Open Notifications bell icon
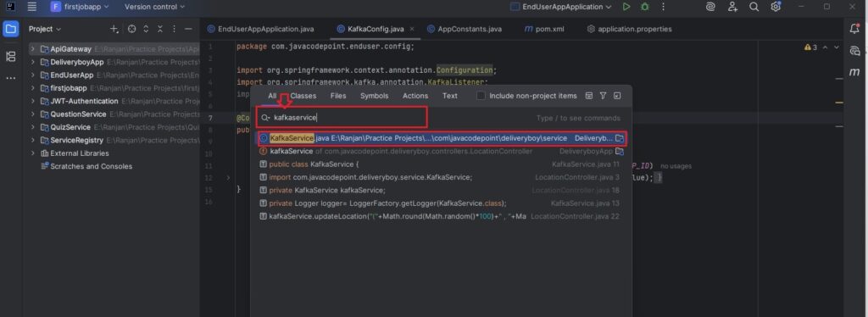 tap(854, 29)
